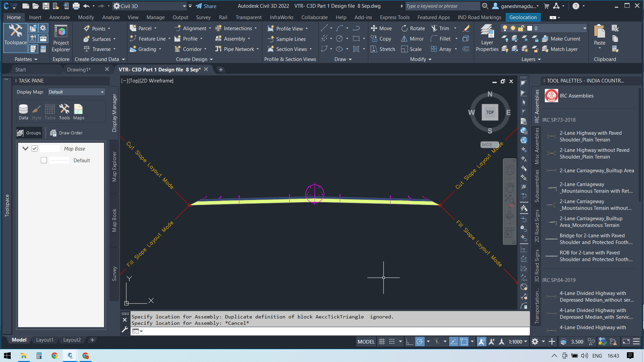Switch to the Annotate ribbon tab

[59, 17]
